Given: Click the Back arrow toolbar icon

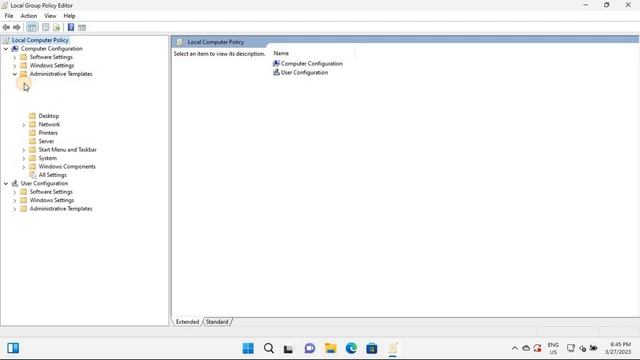Looking at the screenshot, I should point(6,27).
